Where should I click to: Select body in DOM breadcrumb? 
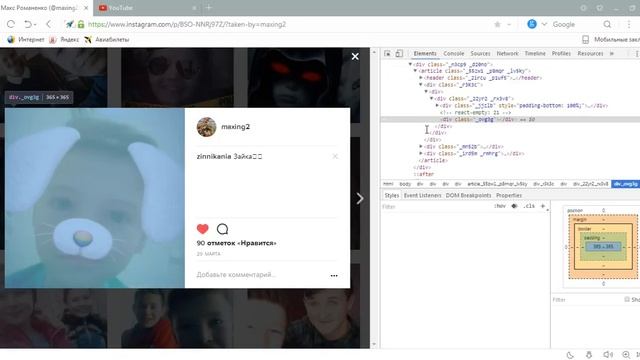pos(405,184)
